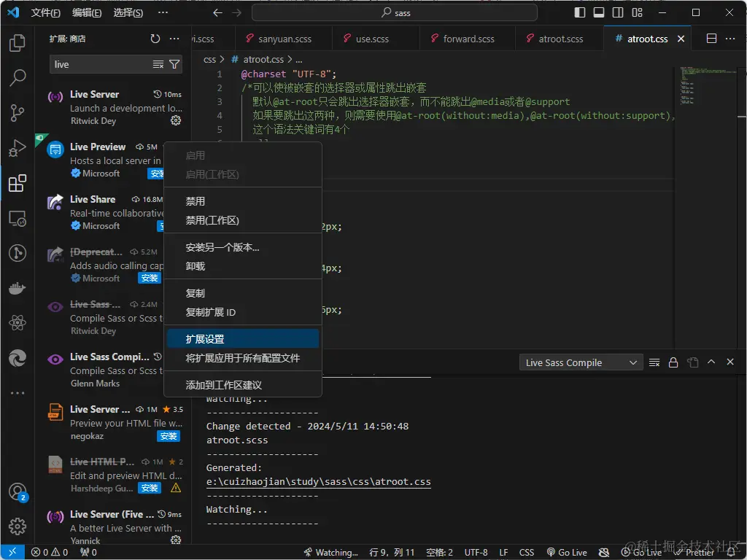Toggle output auto-scroll lock

tap(673, 362)
